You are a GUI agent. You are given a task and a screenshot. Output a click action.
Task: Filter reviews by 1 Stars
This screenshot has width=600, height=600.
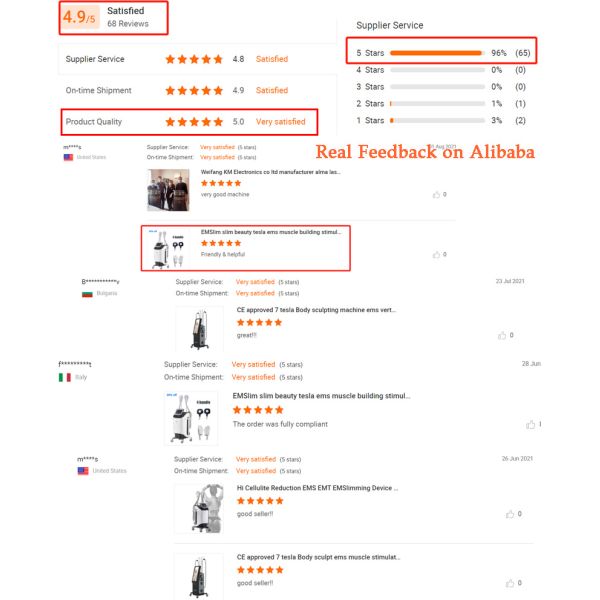pyautogui.click(x=370, y=120)
